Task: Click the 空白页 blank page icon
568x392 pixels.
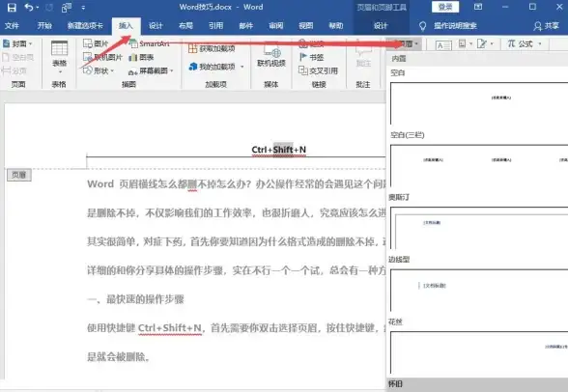Action: [x=6, y=57]
